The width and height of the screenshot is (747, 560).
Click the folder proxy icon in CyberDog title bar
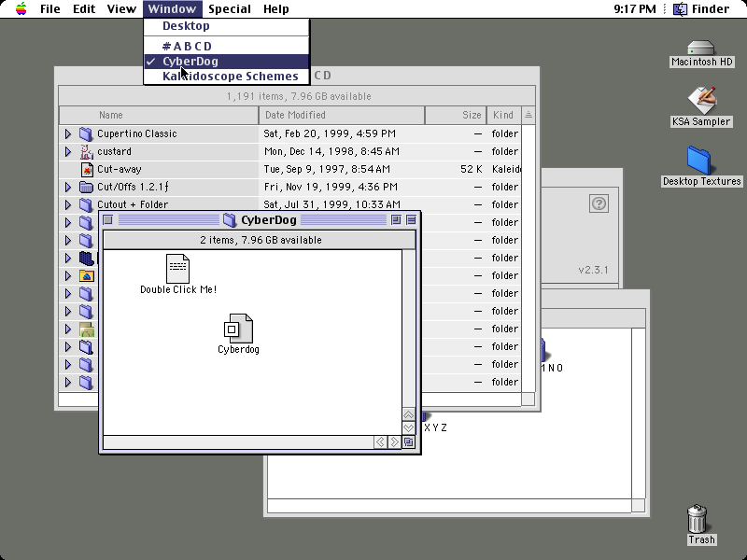click(230, 219)
